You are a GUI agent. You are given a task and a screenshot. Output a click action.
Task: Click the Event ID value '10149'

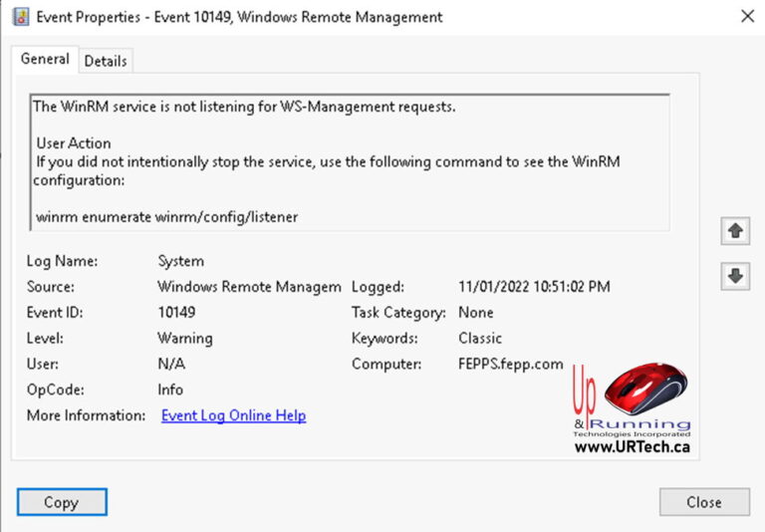176,313
